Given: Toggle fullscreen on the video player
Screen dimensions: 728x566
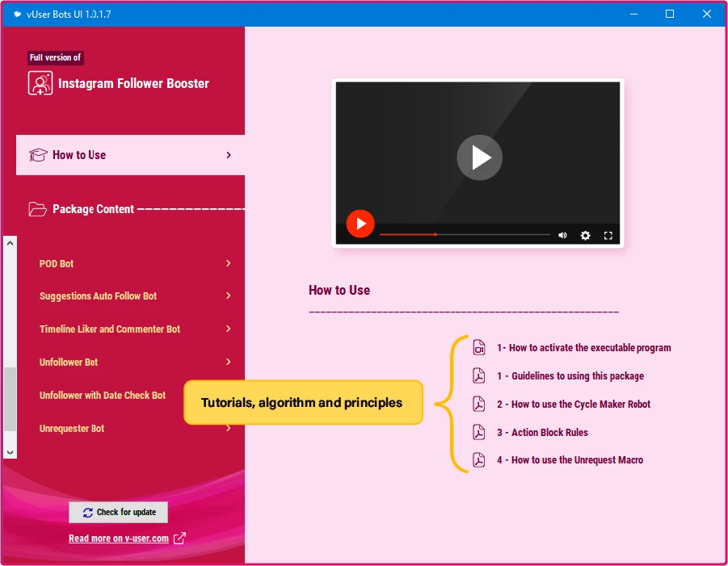Looking at the screenshot, I should [x=608, y=235].
